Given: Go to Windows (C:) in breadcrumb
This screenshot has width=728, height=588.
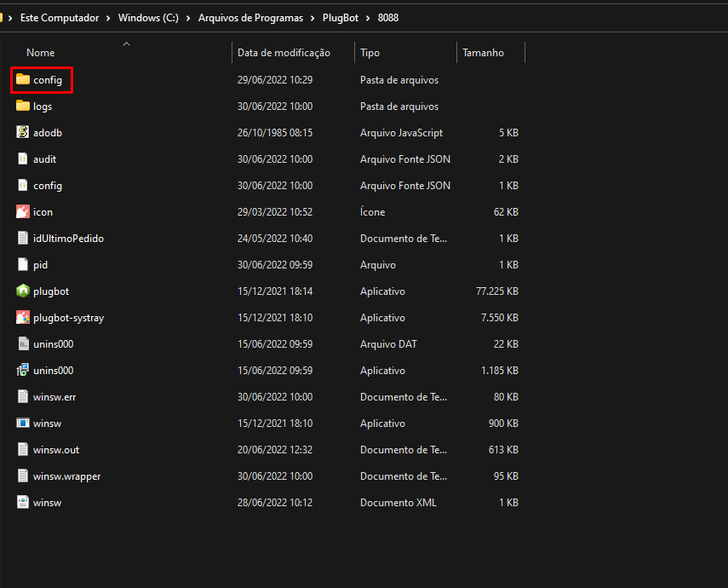Looking at the screenshot, I should pos(148,18).
